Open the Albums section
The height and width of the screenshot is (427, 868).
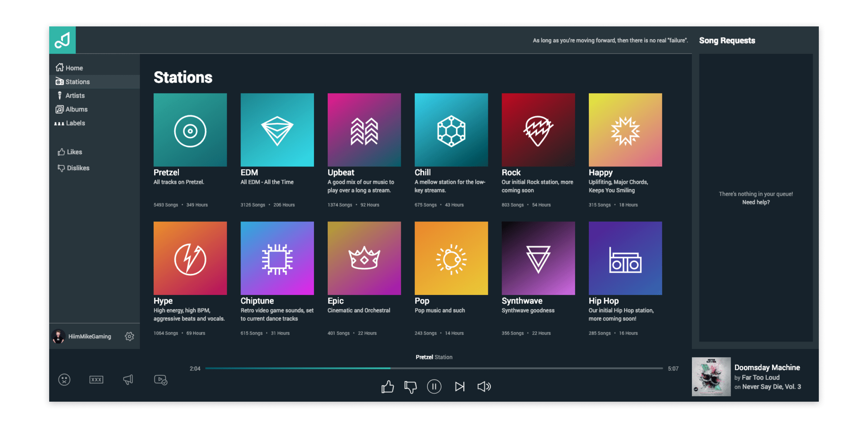76,109
